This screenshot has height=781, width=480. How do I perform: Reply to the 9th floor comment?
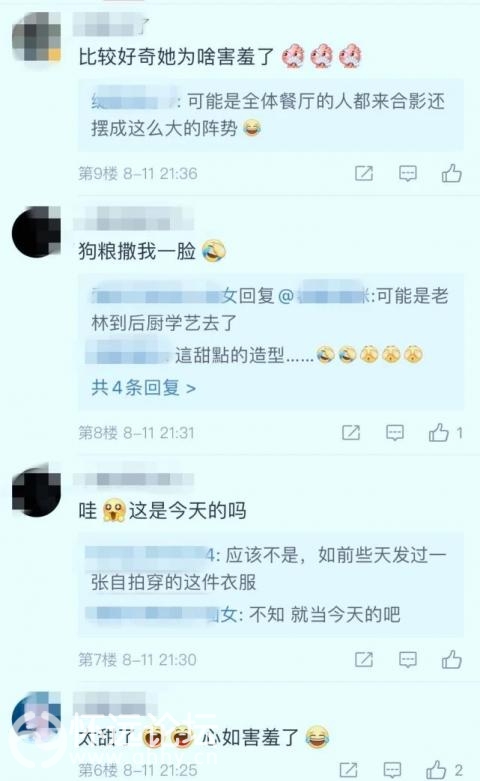tap(408, 174)
